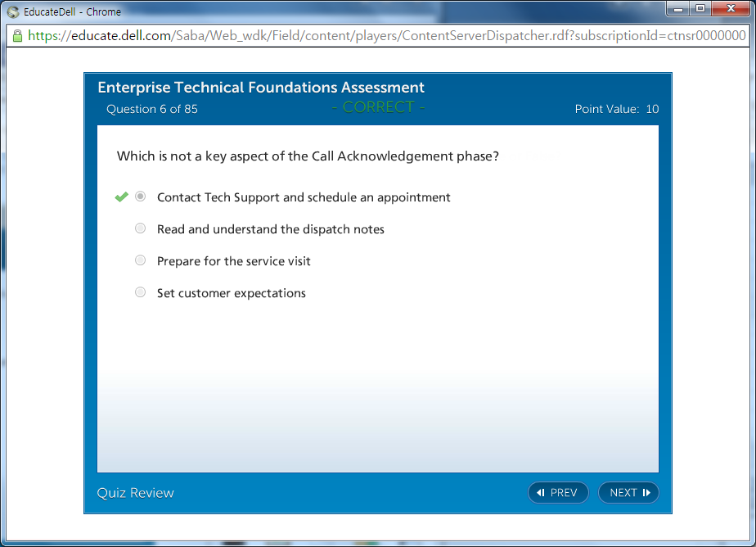Close the EducateDell Chrome window
This screenshot has width=756, height=547.
tap(730, 9)
